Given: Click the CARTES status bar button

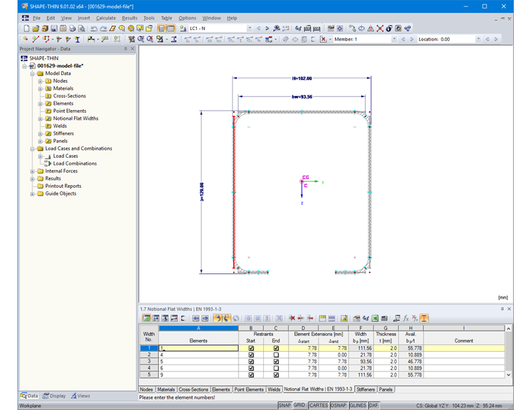Looking at the screenshot, I should pos(318,406).
